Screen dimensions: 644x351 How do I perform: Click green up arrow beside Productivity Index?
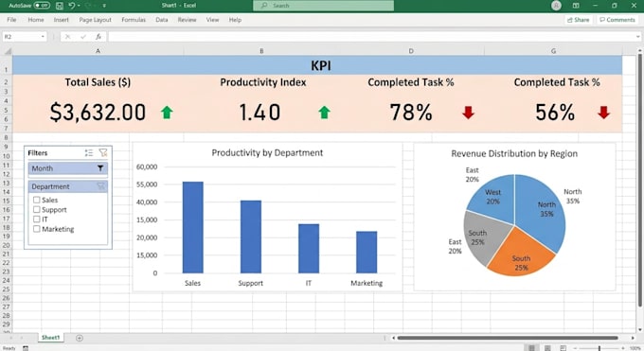pyautogui.click(x=324, y=112)
